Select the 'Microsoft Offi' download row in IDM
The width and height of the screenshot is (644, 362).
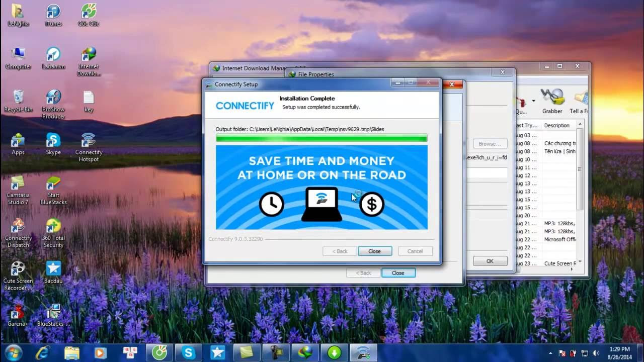(546, 239)
